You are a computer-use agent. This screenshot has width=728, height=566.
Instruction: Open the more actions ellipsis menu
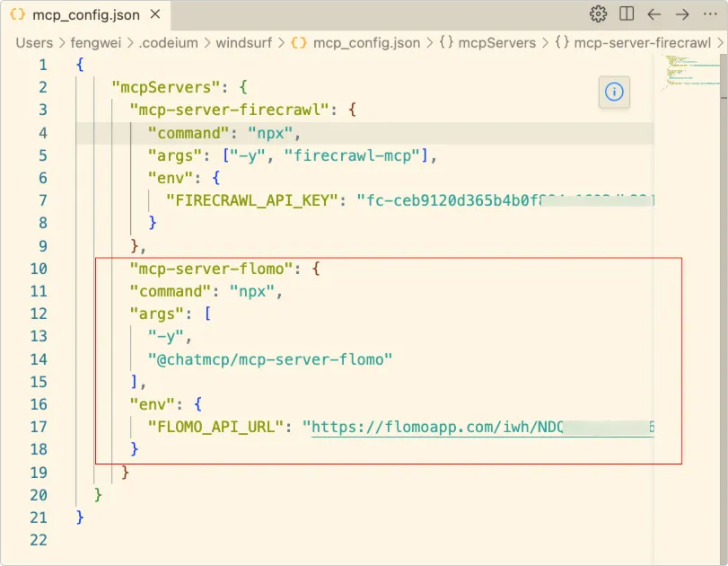(x=710, y=14)
